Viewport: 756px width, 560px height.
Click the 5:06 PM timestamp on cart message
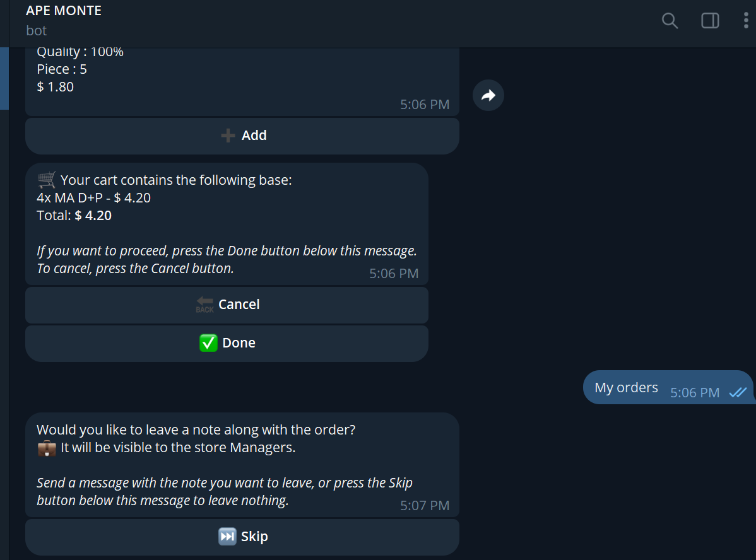pos(394,273)
